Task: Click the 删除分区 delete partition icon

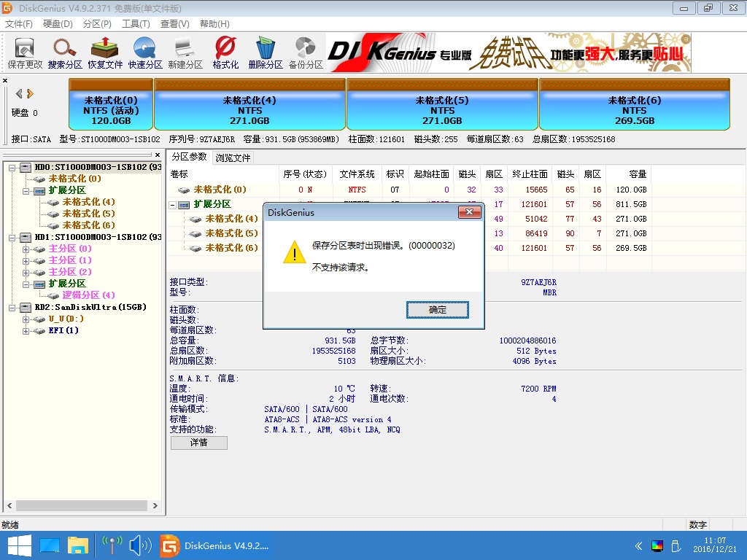Action: pos(266,52)
